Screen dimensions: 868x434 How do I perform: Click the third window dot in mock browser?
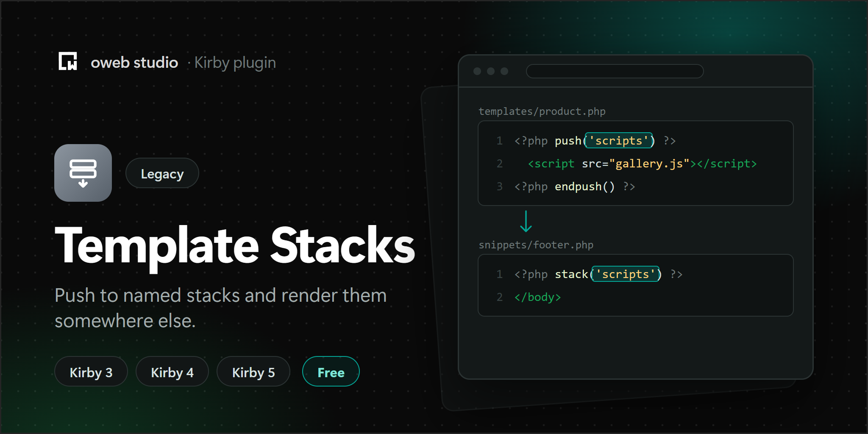tap(504, 71)
